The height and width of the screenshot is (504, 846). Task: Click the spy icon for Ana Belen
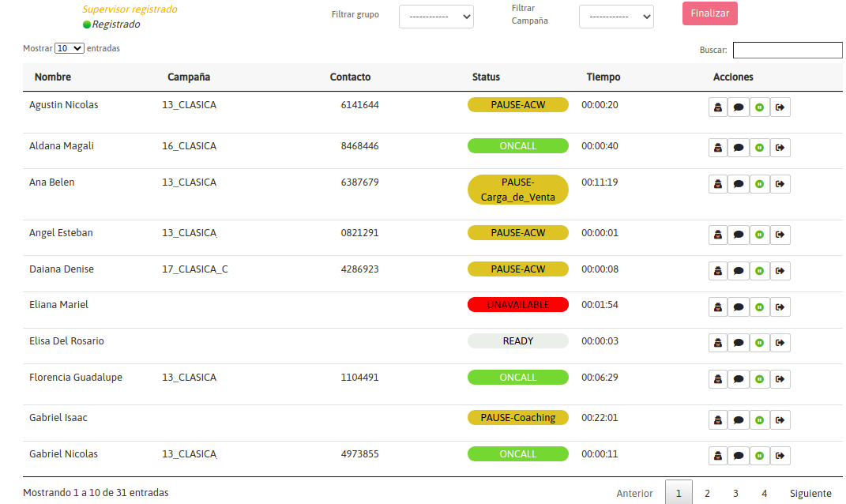coord(717,184)
